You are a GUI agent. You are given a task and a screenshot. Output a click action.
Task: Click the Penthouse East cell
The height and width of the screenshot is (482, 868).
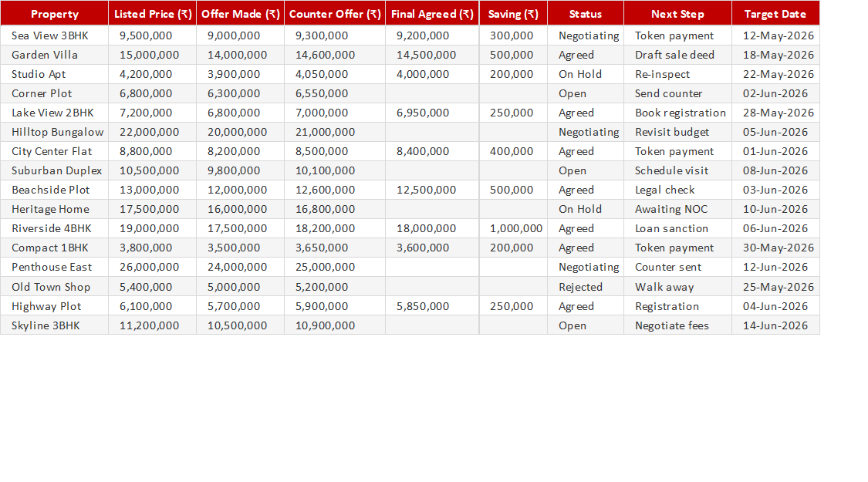(54, 268)
